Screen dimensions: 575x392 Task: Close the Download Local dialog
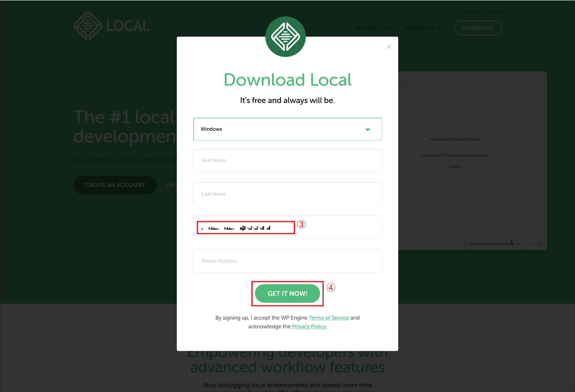pos(389,47)
